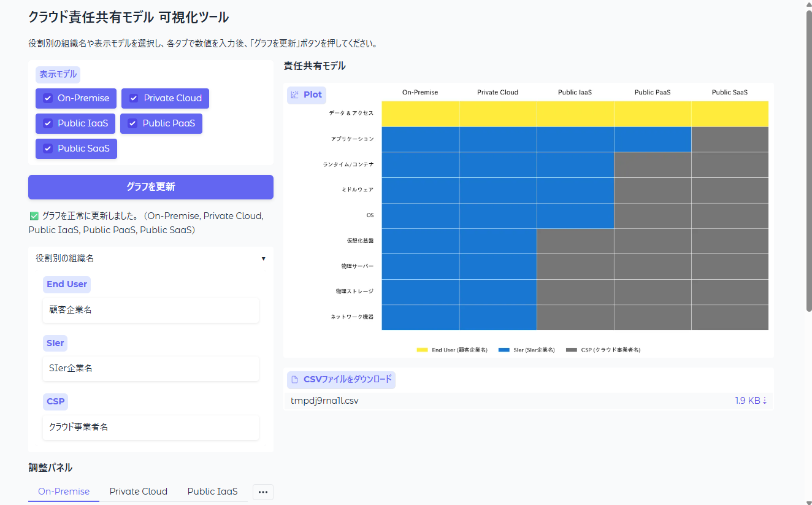Screen dimensions: 812x505
Task: Click the ネットワーク機器 row label
Action: (x=352, y=317)
